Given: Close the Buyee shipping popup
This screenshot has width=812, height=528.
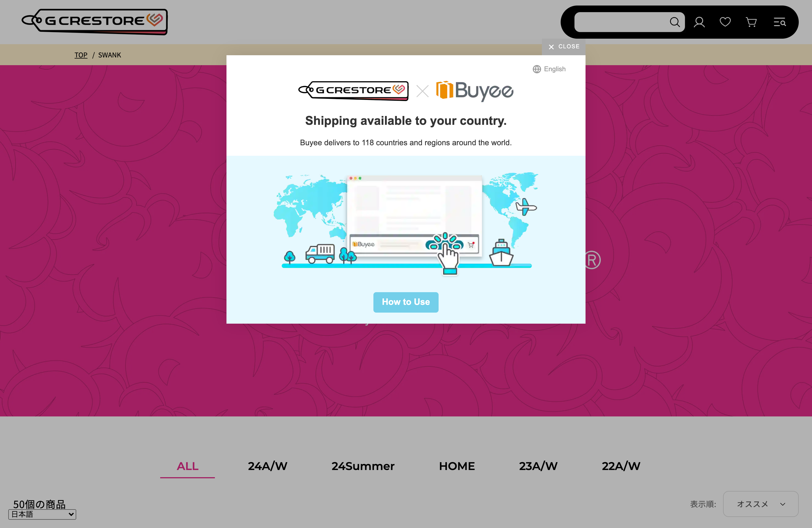Looking at the screenshot, I should point(564,47).
